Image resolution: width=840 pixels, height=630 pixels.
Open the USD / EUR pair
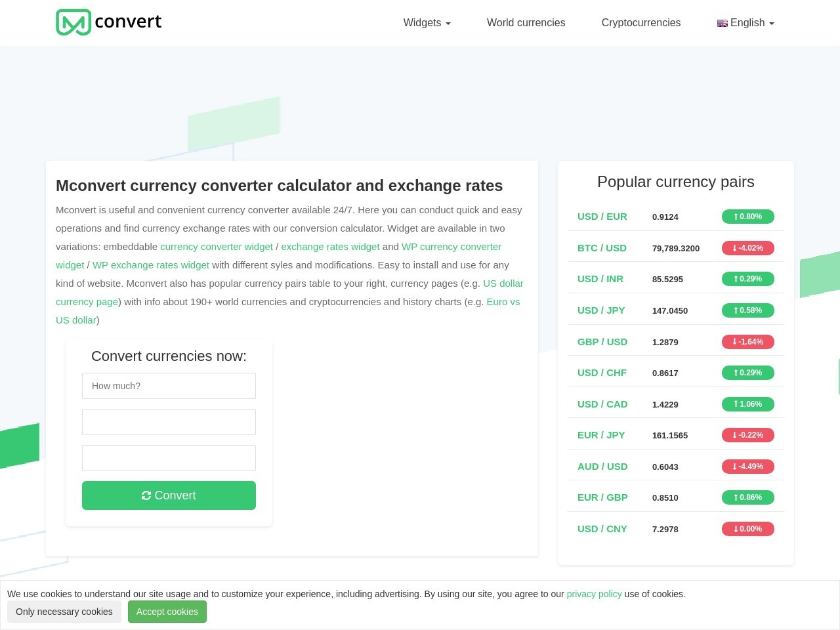602,217
